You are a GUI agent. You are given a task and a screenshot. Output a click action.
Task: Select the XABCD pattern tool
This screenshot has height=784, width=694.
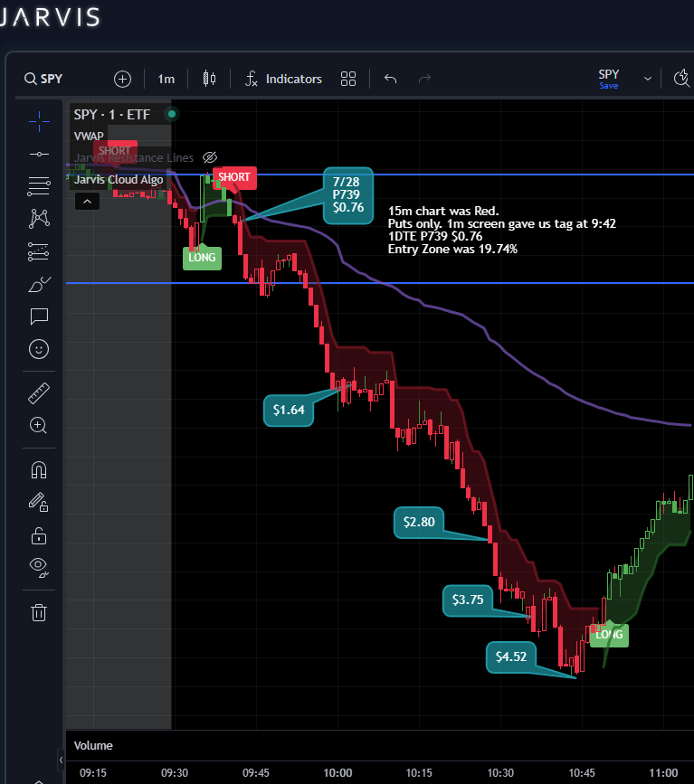39,219
